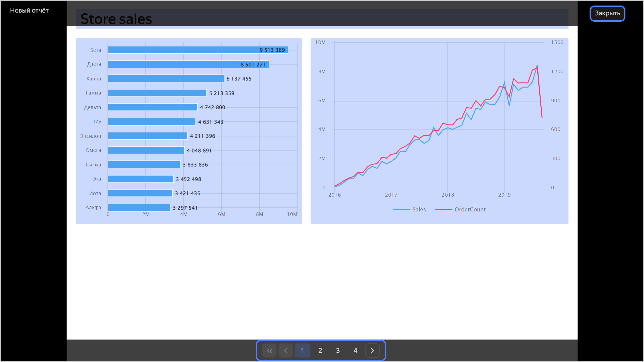Click the Дзета bar in the chart
644x362 pixels.
[x=188, y=64]
